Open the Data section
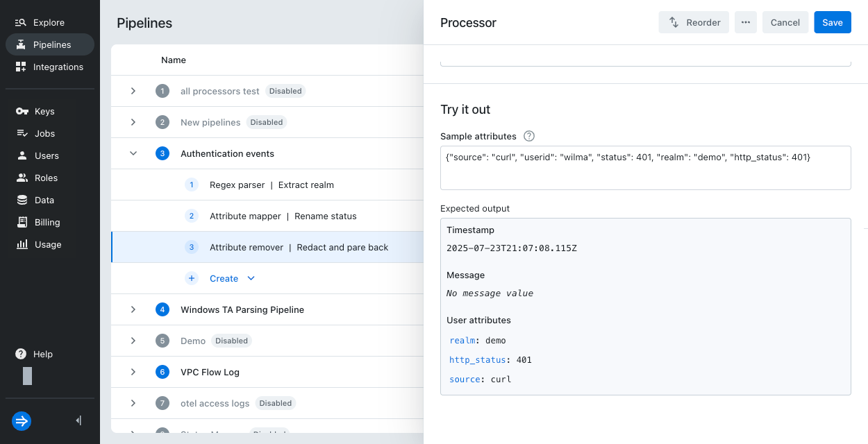This screenshot has width=868, height=444. tap(43, 200)
